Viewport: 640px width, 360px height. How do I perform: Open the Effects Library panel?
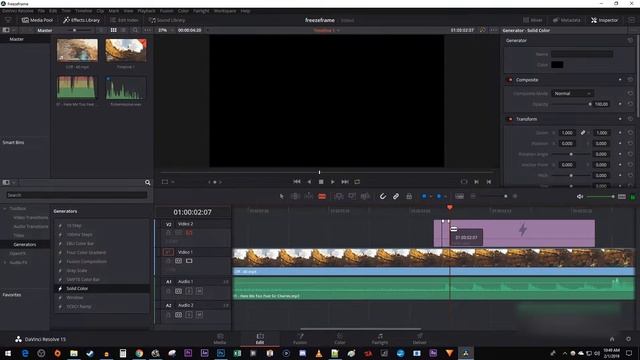point(82,20)
